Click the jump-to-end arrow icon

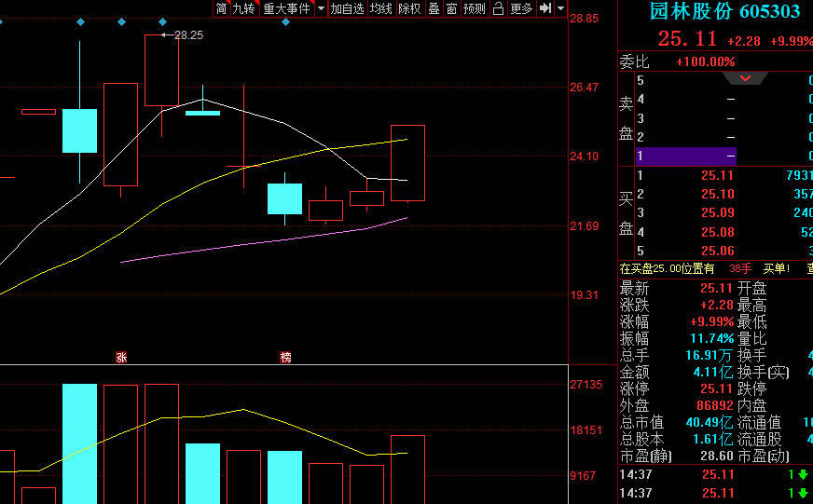click(x=544, y=8)
